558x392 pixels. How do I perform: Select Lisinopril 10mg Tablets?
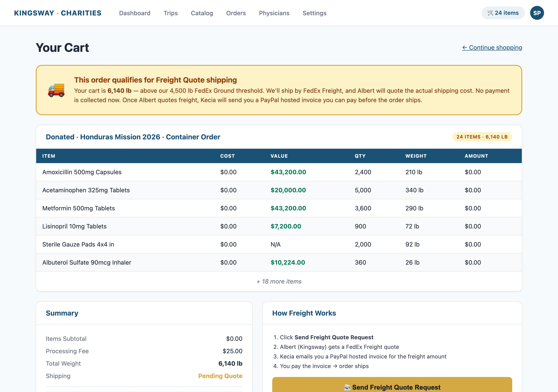[74, 226]
